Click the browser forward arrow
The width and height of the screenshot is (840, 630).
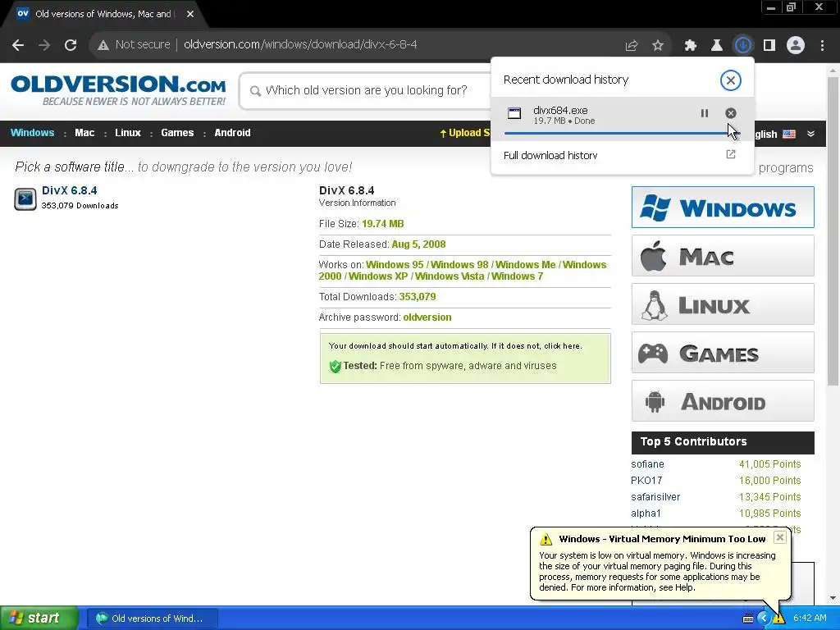[x=44, y=45]
